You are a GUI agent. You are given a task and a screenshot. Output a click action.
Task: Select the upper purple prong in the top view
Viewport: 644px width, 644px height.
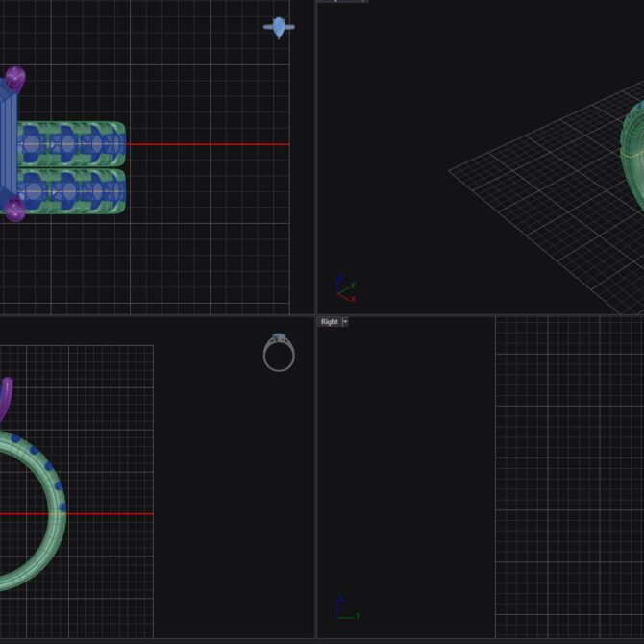pyautogui.click(x=14, y=78)
